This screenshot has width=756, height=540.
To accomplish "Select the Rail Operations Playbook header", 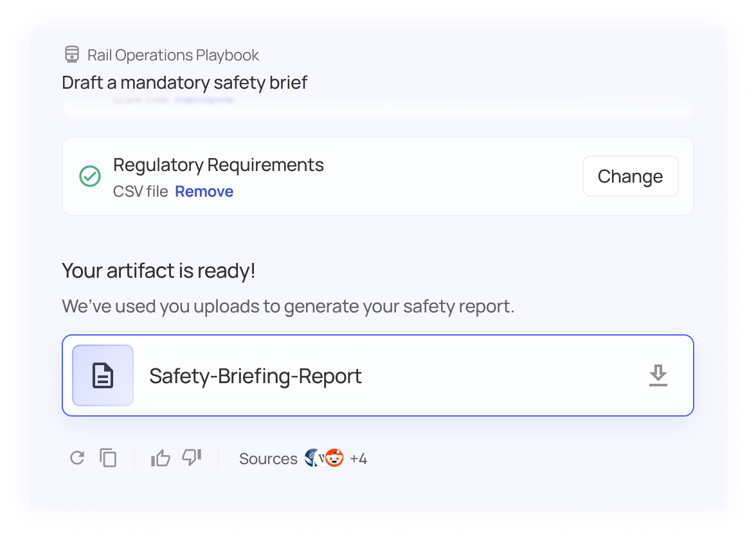I will point(173,55).
